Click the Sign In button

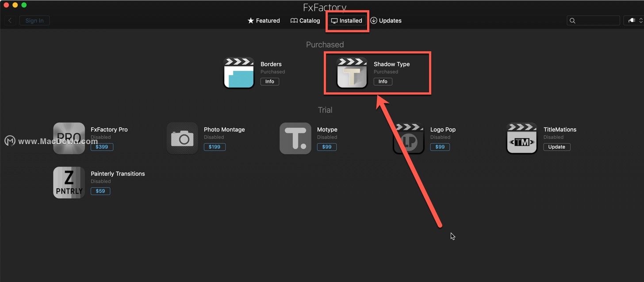tap(34, 21)
